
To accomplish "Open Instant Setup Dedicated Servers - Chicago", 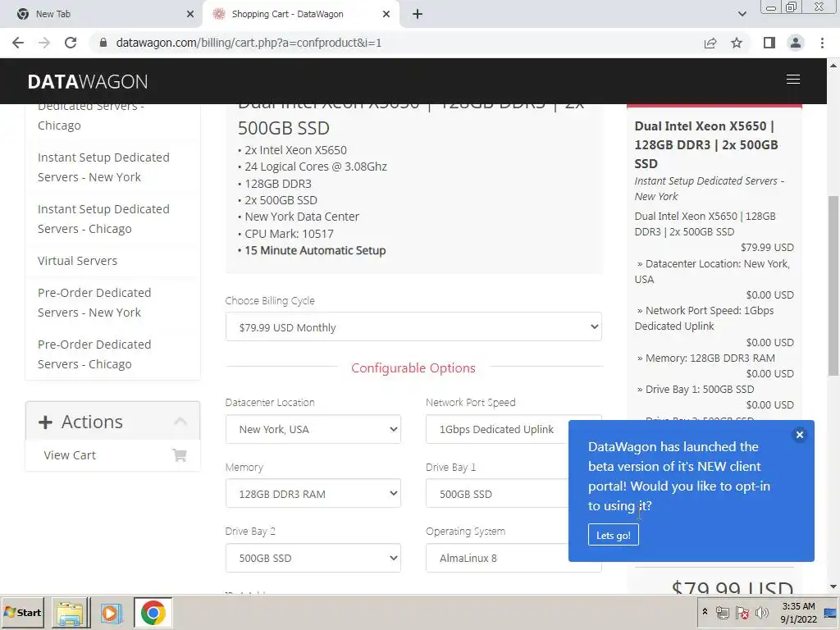I will pos(103,218).
